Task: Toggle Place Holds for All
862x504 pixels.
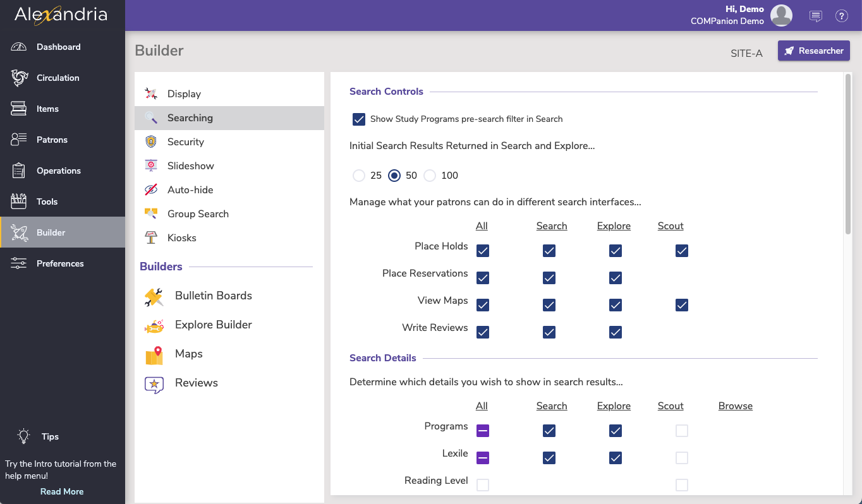Action: 483,251
